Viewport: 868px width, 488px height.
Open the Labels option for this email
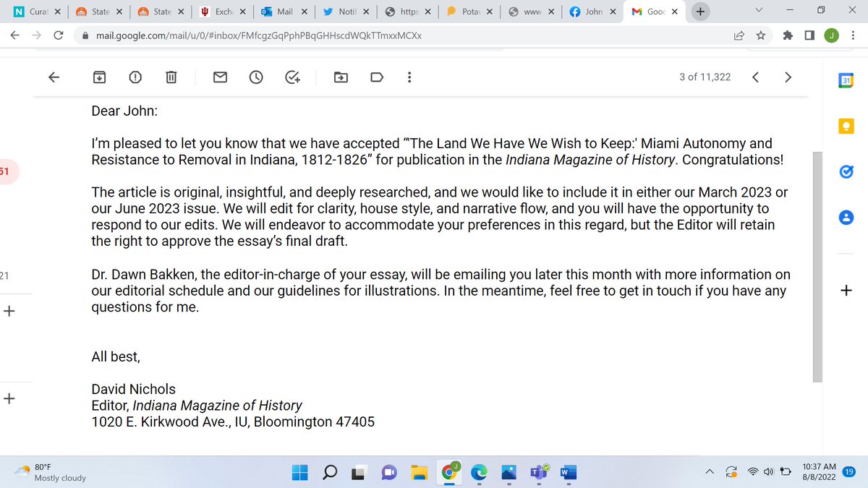tap(376, 77)
